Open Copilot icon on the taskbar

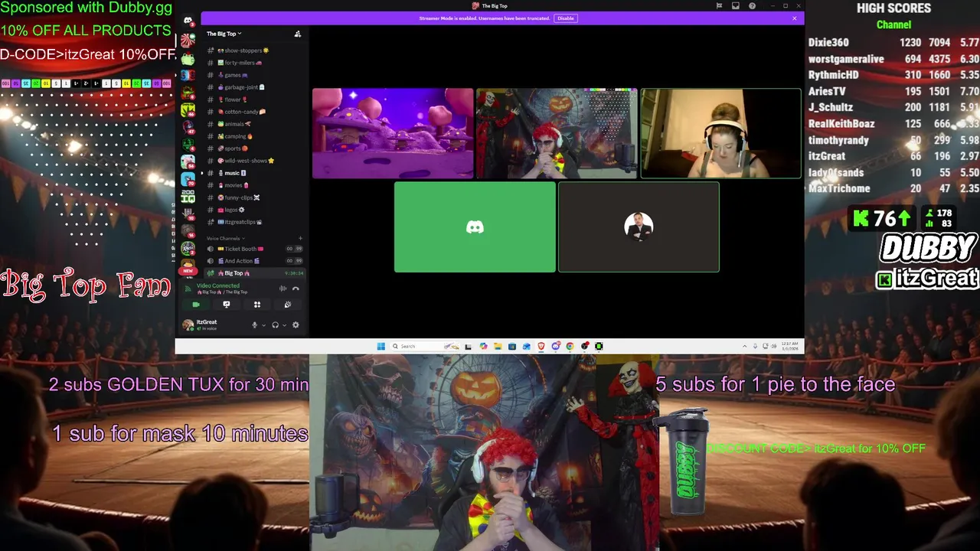(483, 346)
